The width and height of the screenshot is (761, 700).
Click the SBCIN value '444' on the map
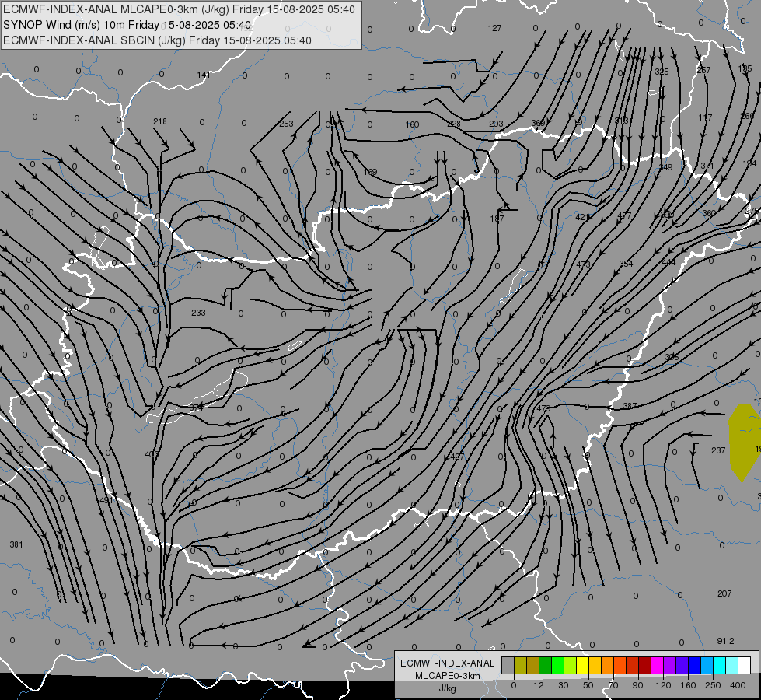click(668, 262)
